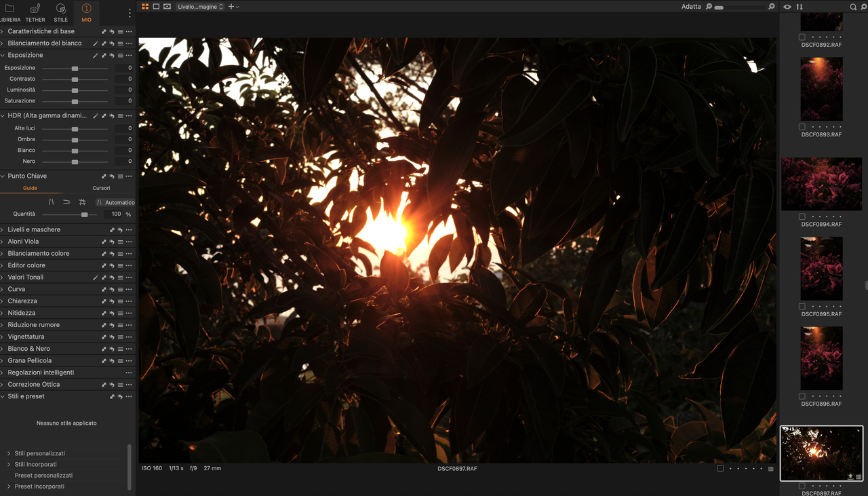The height and width of the screenshot is (496, 868).
Task: Switch Punto Chiave to Cursori tab
Action: [101, 188]
